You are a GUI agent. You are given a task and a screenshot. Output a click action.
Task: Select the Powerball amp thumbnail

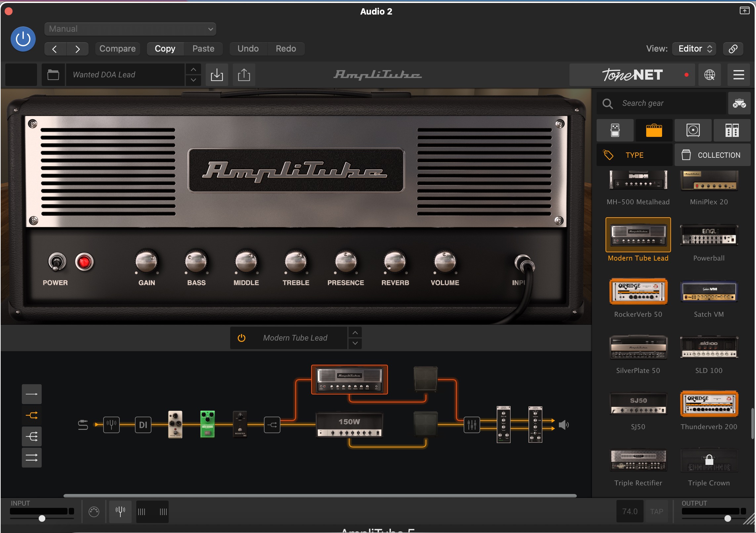tap(709, 235)
